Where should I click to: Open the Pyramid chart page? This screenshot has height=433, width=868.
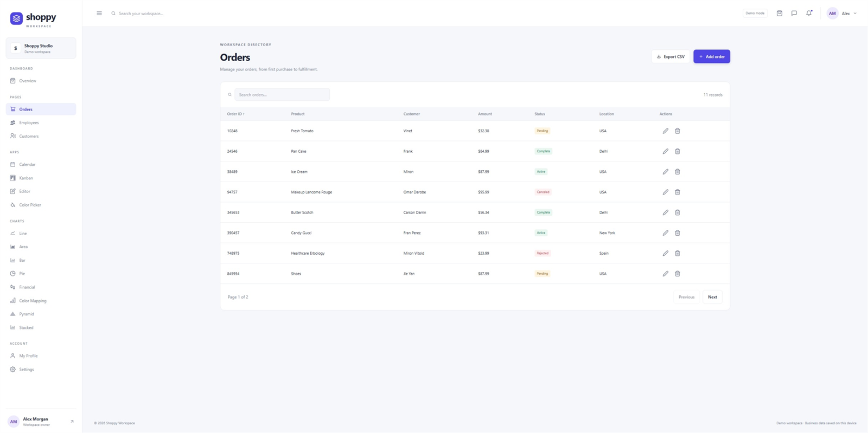click(41, 314)
